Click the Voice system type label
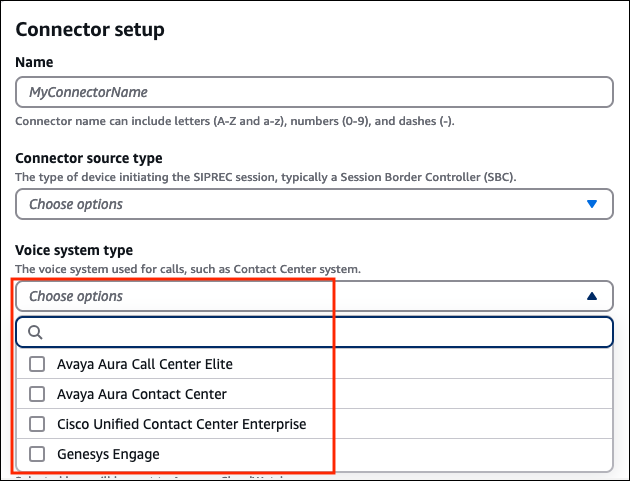This screenshot has height=481, width=630. (x=74, y=250)
